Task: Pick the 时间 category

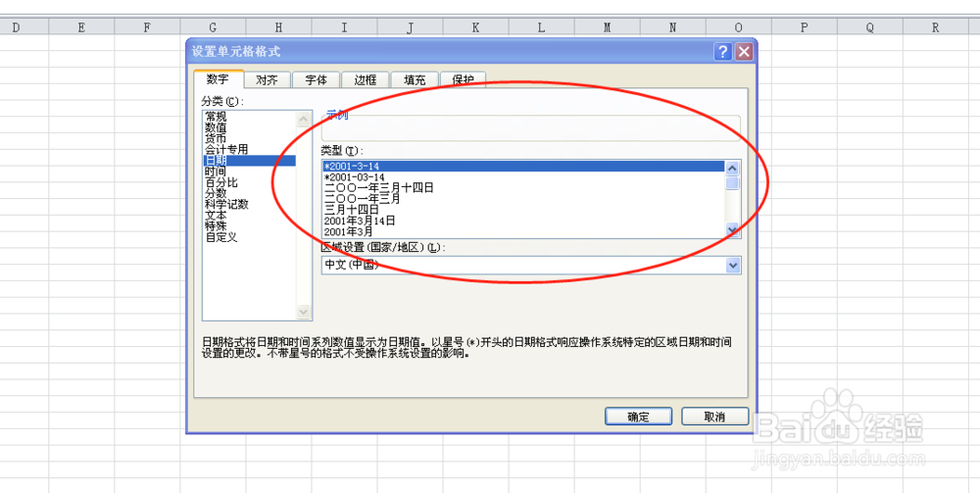Action: point(249,172)
